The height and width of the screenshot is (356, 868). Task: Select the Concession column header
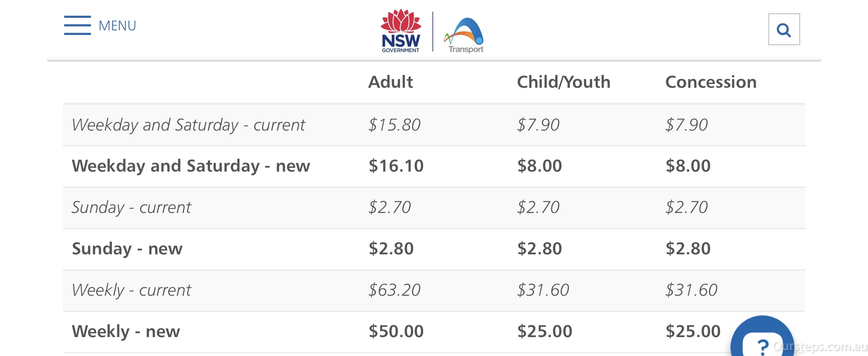tap(711, 82)
